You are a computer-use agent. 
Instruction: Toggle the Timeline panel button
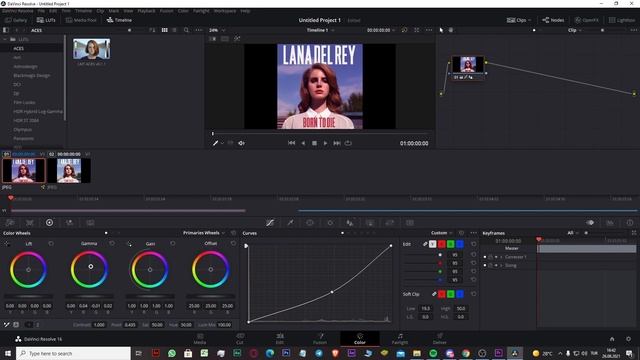coord(119,20)
